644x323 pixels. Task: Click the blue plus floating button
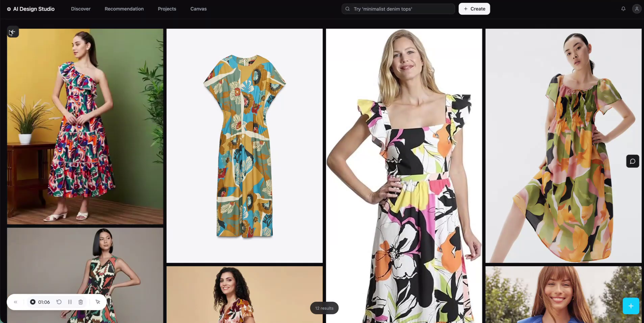(x=630, y=306)
